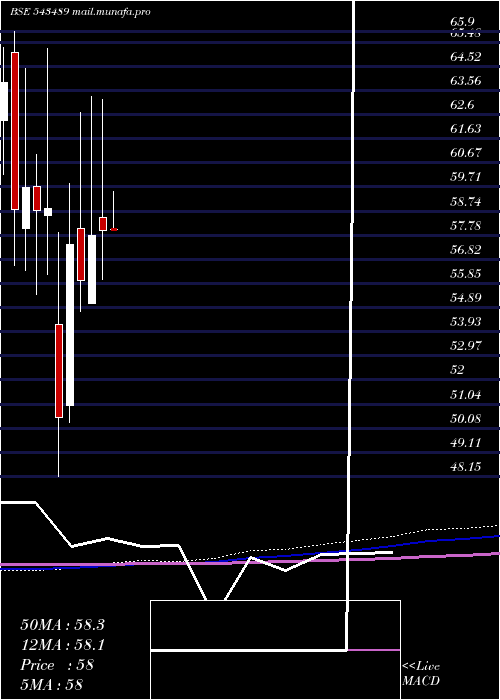Click the 52.97 price axis label
This screenshot has width=500, height=700.
pos(466,346)
